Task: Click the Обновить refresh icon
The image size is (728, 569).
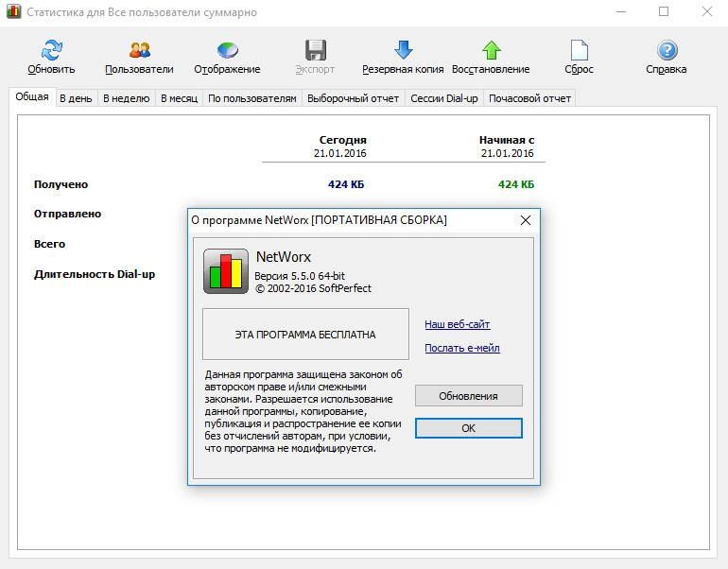Action: tap(52, 50)
